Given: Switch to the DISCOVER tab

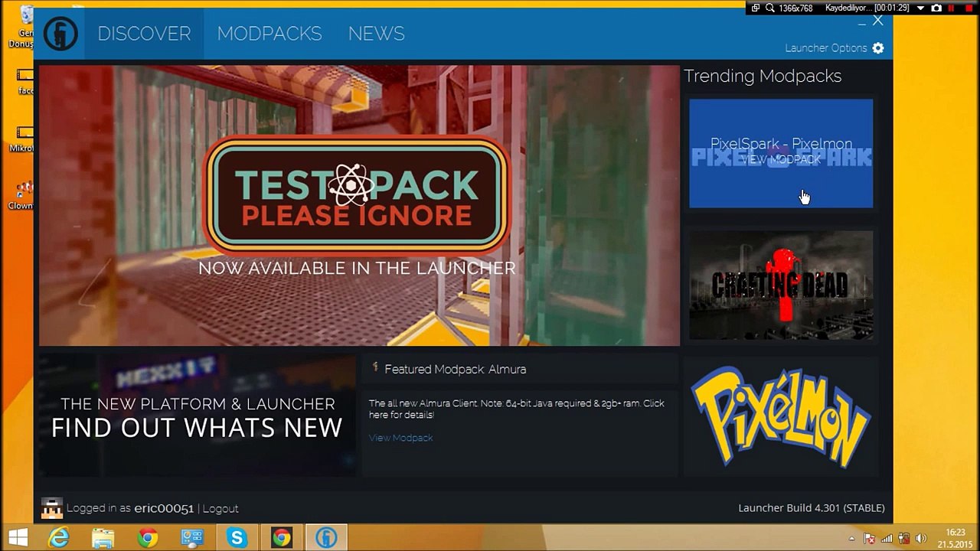Looking at the screenshot, I should click(x=144, y=34).
